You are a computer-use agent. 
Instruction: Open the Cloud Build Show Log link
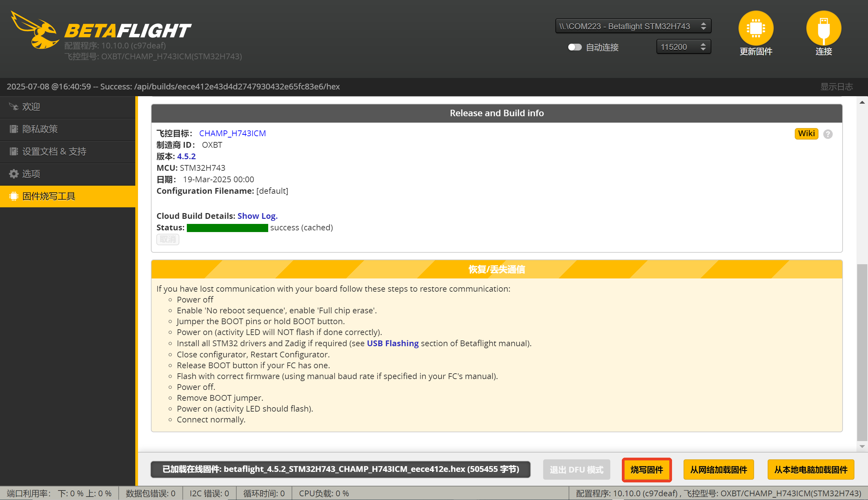click(257, 216)
